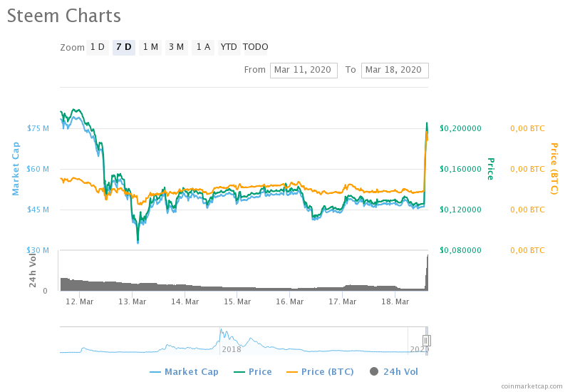Click the vertical Price (BTC) axis title

click(554, 169)
